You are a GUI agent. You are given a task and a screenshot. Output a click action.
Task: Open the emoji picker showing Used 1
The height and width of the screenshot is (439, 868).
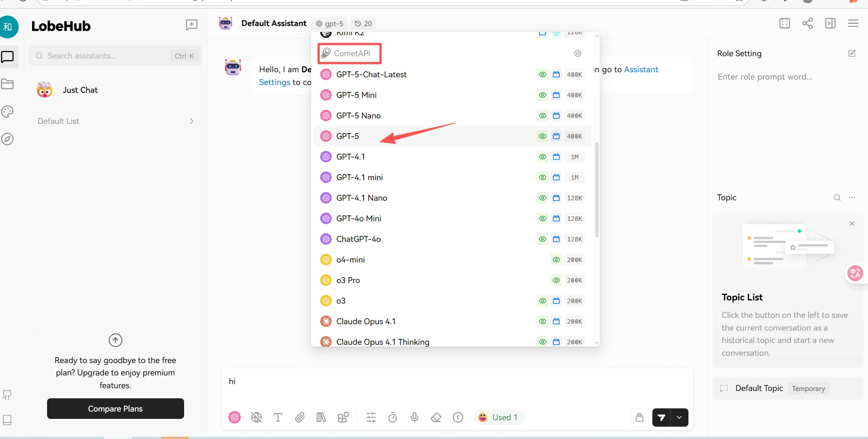[x=499, y=417]
